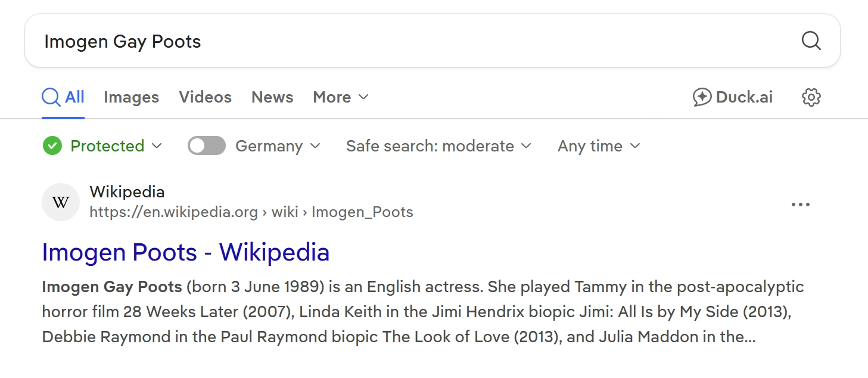Click the en.wikipedia.org result URL
Image resolution: width=868 pixels, height=378 pixels.
tap(251, 212)
